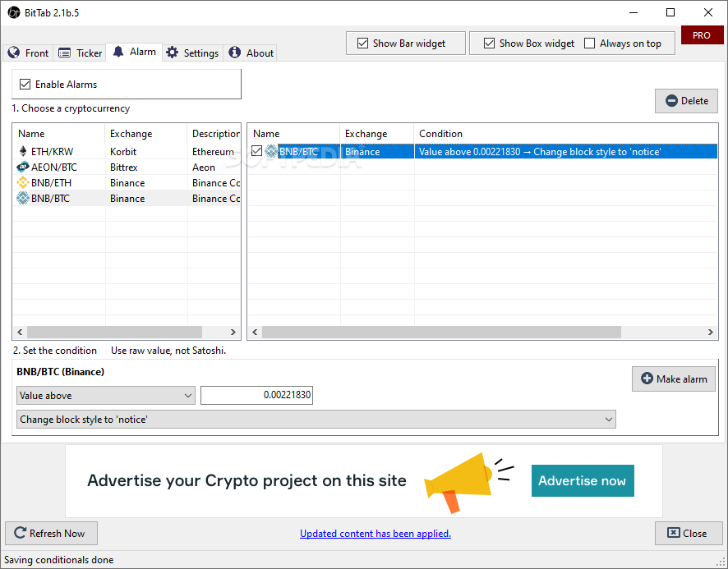Open the Change block style action dropdown

[316, 419]
